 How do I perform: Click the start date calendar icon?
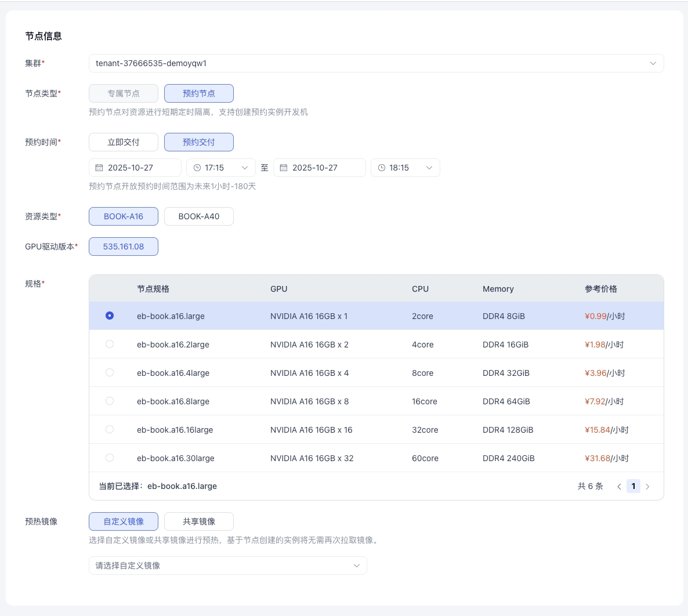(99, 168)
